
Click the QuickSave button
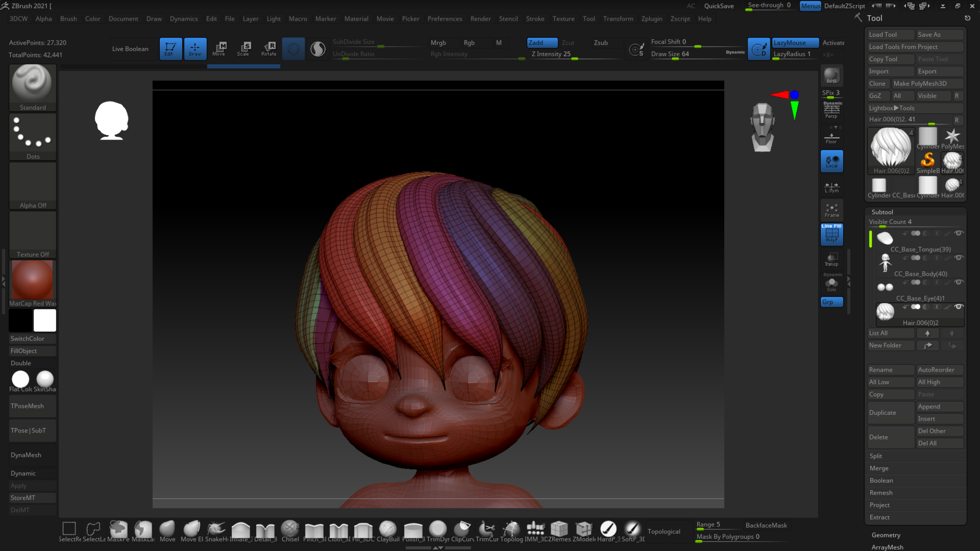click(x=719, y=6)
